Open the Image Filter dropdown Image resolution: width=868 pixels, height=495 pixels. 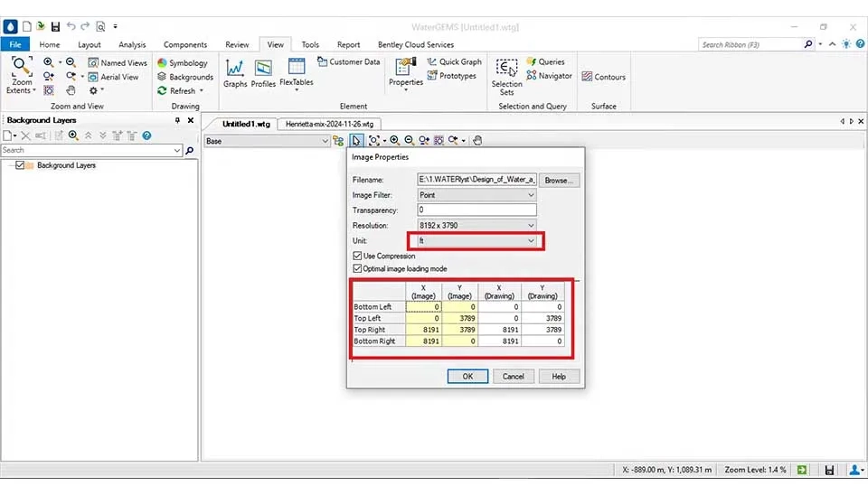530,195
